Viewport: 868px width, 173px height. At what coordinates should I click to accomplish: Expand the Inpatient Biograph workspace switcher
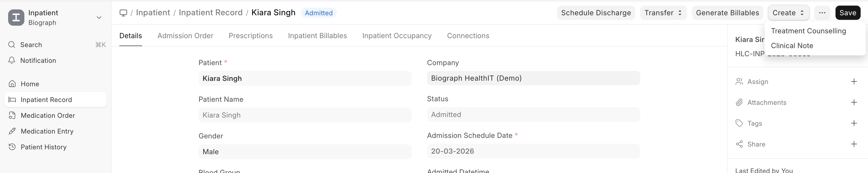pyautogui.click(x=99, y=18)
